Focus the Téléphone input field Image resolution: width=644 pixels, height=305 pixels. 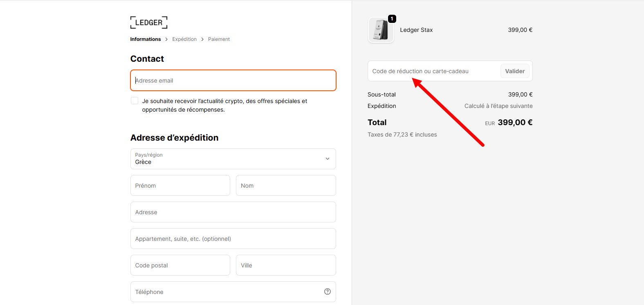[x=233, y=292]
